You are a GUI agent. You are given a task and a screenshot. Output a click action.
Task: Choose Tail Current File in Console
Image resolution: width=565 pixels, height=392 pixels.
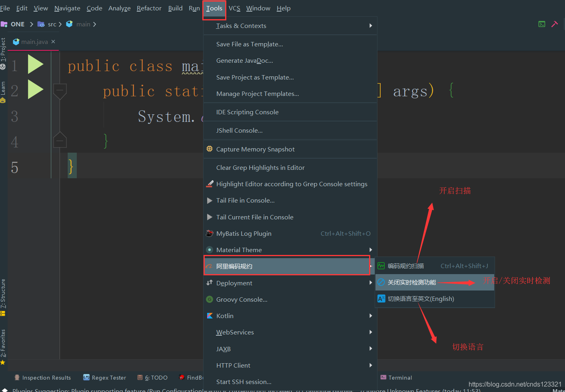(290, 217)
